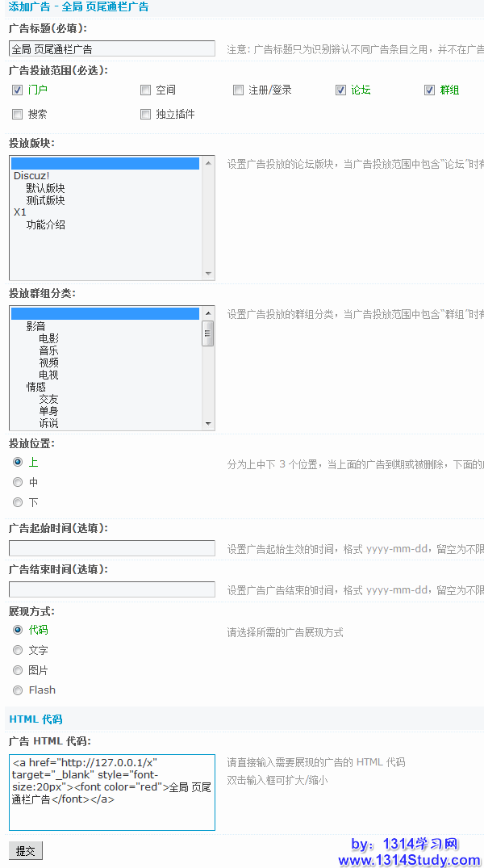Viewport: 484px width, 868px height.
Task: Check the 注册/登录 checkbox
Action: coord(238,90)
